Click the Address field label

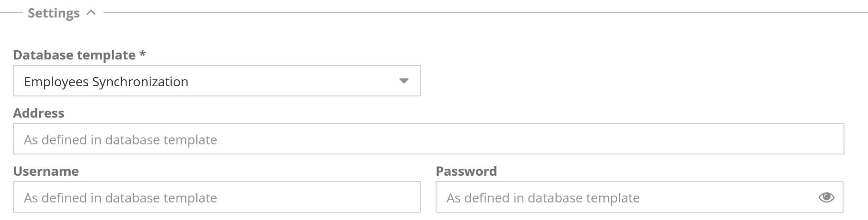39,113
